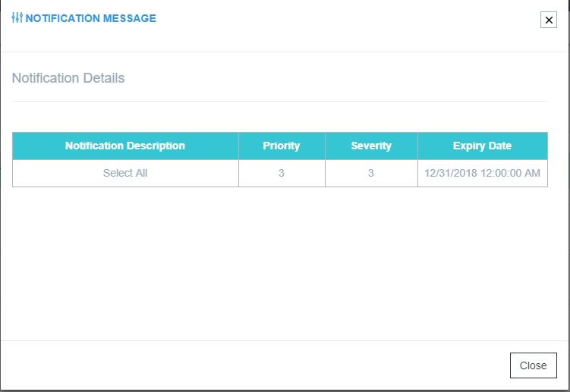570x392 pixels.
Task: Click the divider line under Notification Details
Action: click(279, 101)
